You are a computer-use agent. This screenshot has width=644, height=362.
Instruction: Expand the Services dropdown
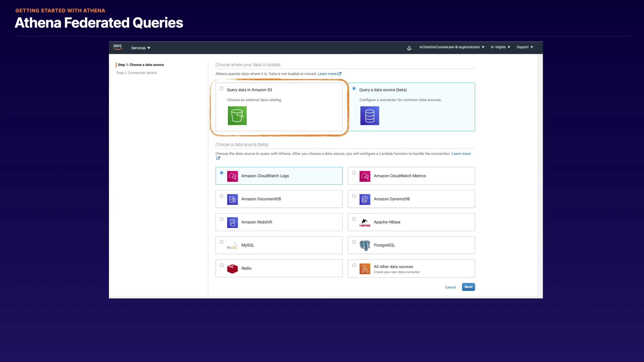tap(141, 48)
